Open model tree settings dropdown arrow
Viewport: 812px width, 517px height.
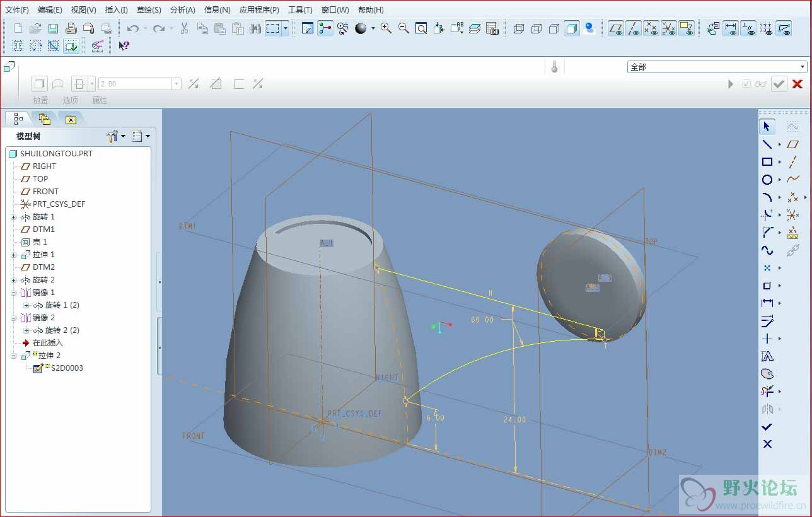123,136
